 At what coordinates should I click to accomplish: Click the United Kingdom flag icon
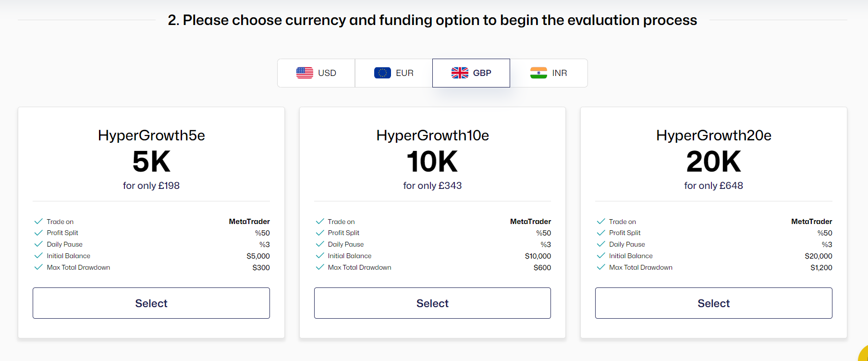pos(460,73)
